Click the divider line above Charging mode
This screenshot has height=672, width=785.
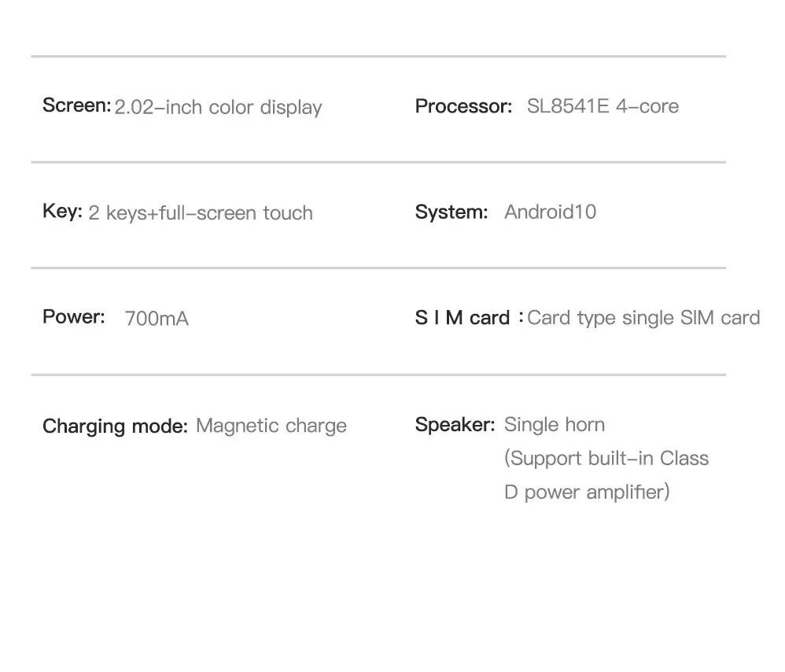pos(378,375)
